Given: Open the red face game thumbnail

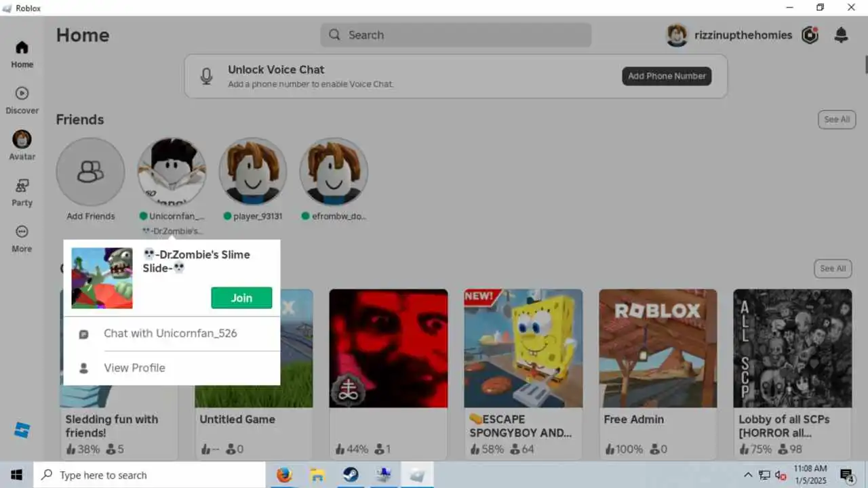Looking at the screenshot, I should pos(389,348).
